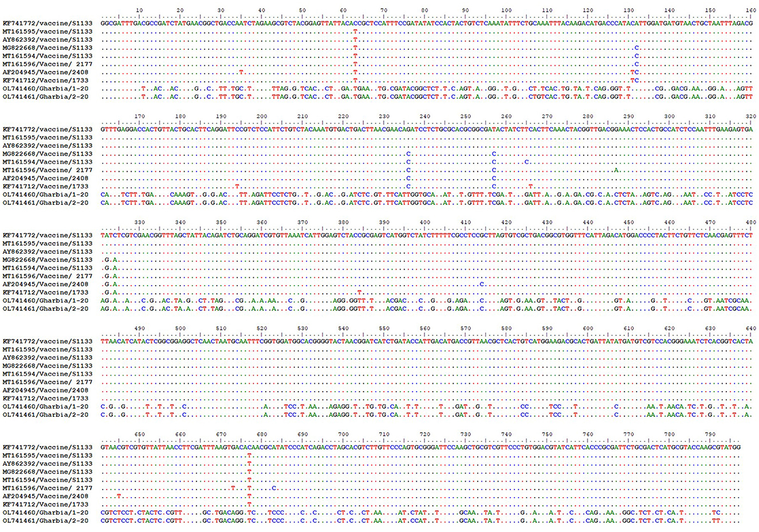Highlight MT161594/Vaccine/S1133 label in the 490–640 block

(x=48, y=374)
